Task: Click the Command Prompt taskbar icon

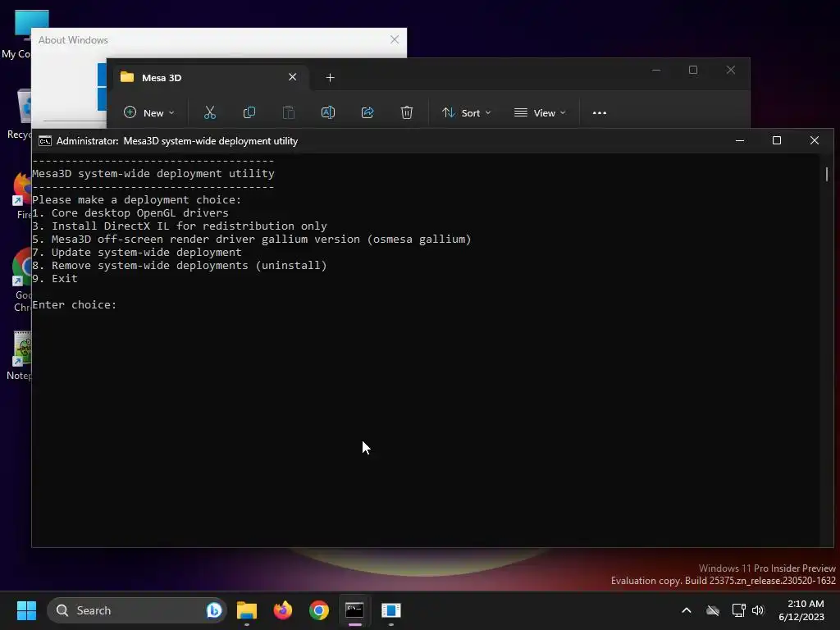Action: coord(354,610)
